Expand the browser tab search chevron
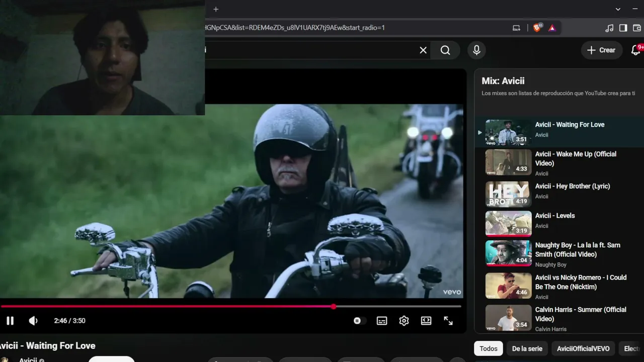644x362 pixels. pos(618,9)
